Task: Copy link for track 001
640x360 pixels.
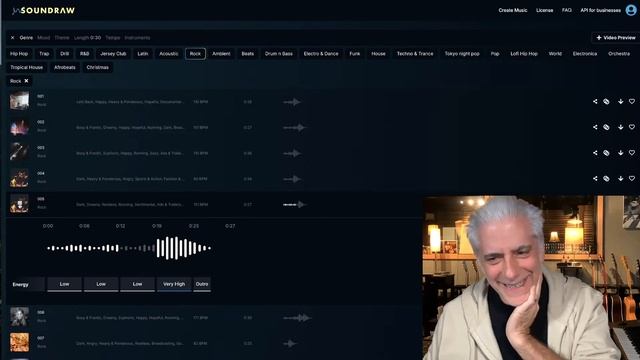Action: (606, 101)
